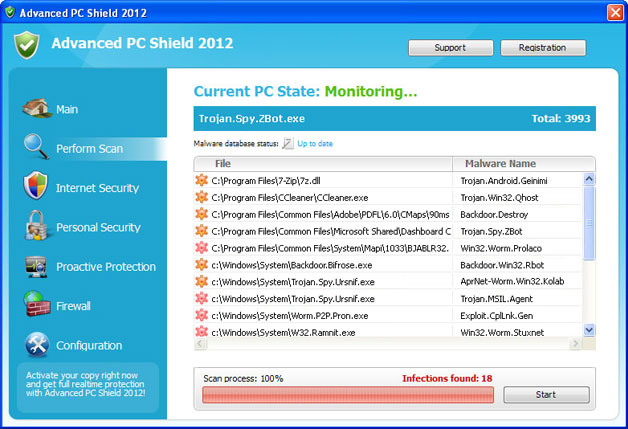Click Trojan.Android.Geinimi malware name
Screen dimensions: 628x429
point(504,181)
